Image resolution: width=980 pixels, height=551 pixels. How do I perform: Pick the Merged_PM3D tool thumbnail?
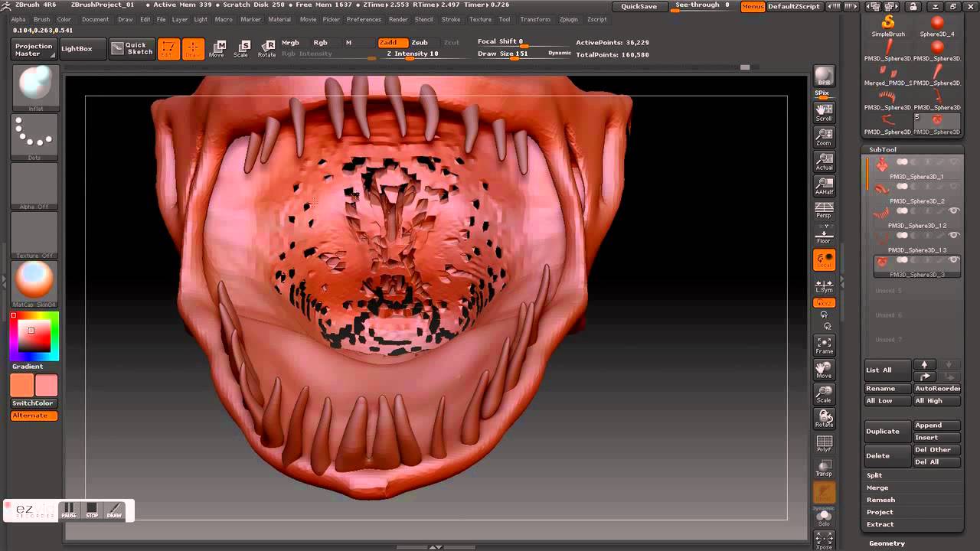tap(888, 76)
